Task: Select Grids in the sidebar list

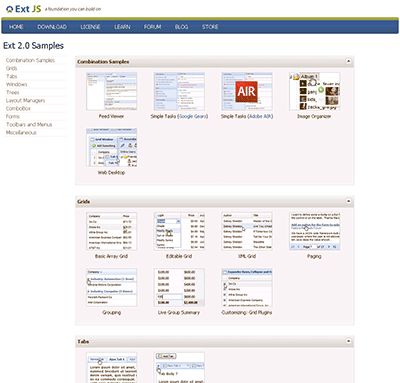Action: pos(12,68)
